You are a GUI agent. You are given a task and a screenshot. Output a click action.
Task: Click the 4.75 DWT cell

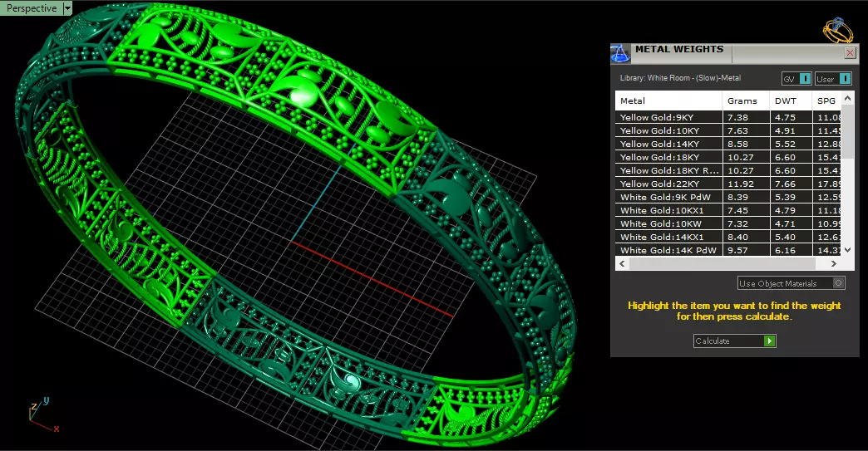pos(791,117)
